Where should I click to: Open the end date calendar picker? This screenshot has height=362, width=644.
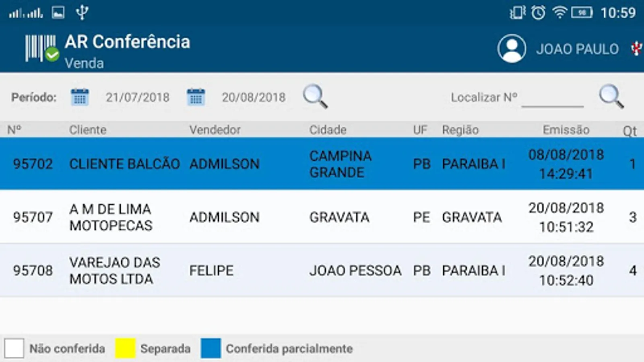(x=196, y=97)
